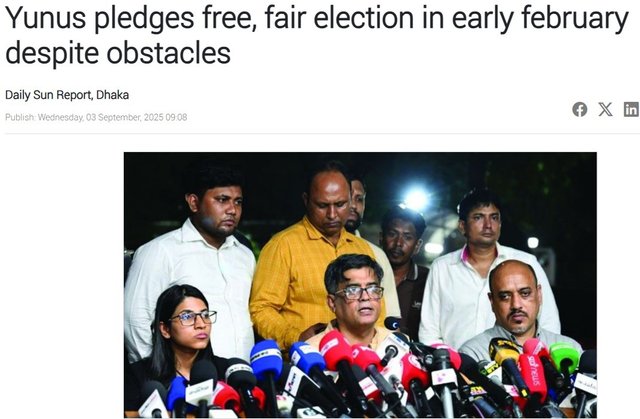
Task: Share the article on LinkedIn
Action: click(x=631, y=109)
